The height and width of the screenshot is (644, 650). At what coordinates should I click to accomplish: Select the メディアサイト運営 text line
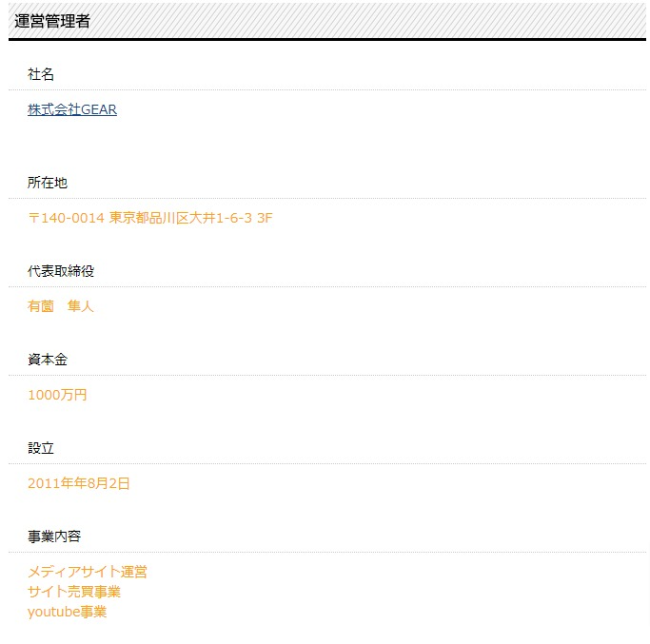tap(88, 572)
